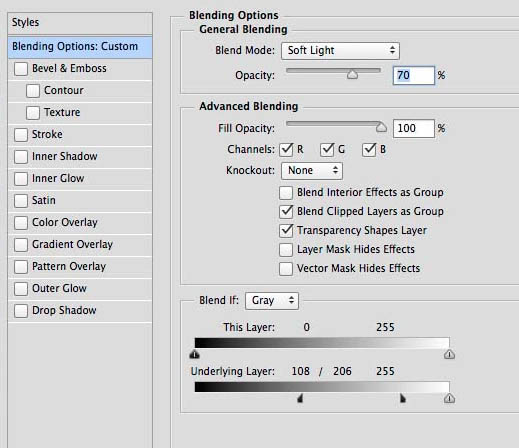The width and height of the screenshot is (519, 448).
Task: Open Outer Glow settings label
Action: [59, 288]
